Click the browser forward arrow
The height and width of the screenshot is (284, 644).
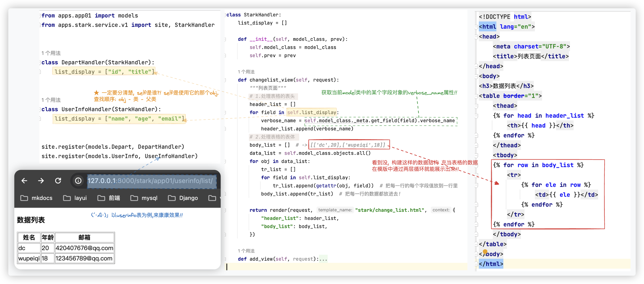(41, 180)
